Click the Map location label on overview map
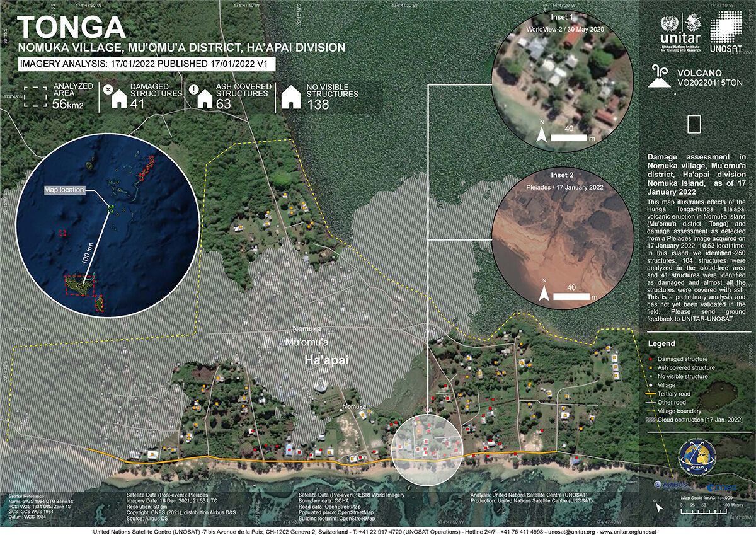756x535 pixels. 64,190
